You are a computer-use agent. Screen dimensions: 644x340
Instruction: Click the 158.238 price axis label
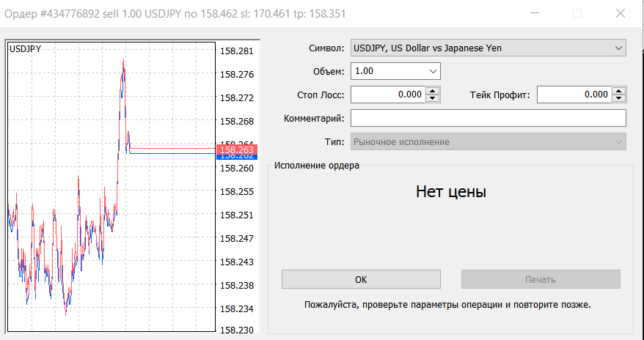tap(237, 285)
